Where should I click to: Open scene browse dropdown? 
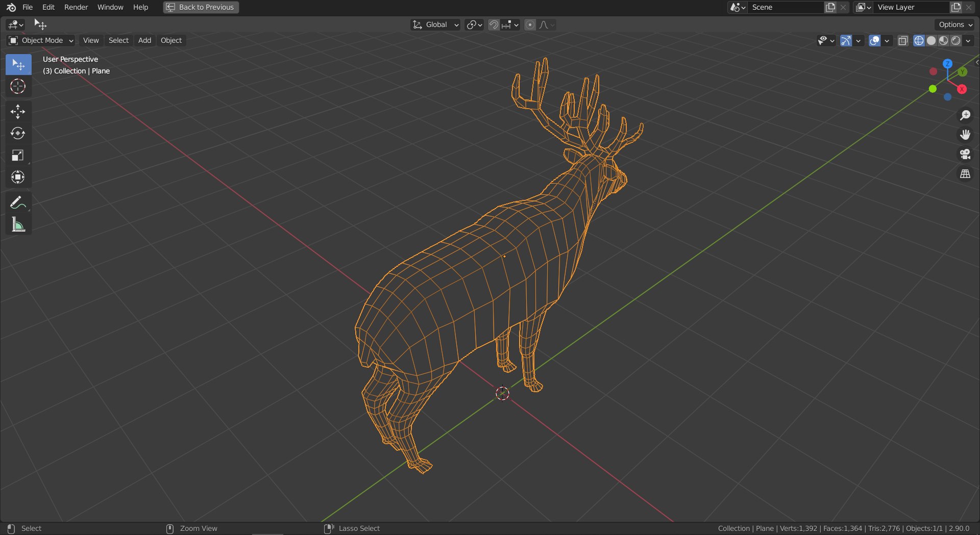click(x=738, y=7)
